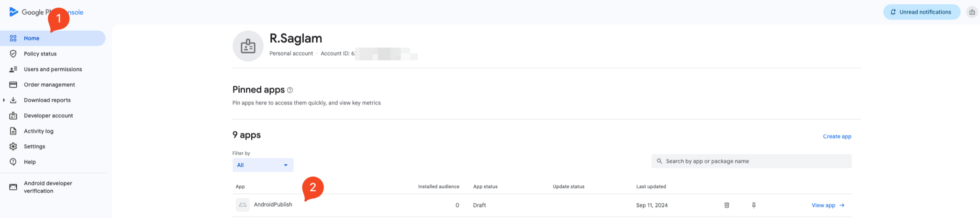Click the Download reports icon
Screen dimensions: 980x218
coord(13,100)
